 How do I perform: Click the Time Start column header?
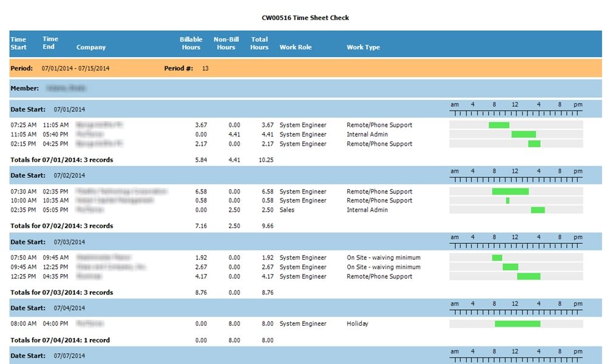point(18,42)
